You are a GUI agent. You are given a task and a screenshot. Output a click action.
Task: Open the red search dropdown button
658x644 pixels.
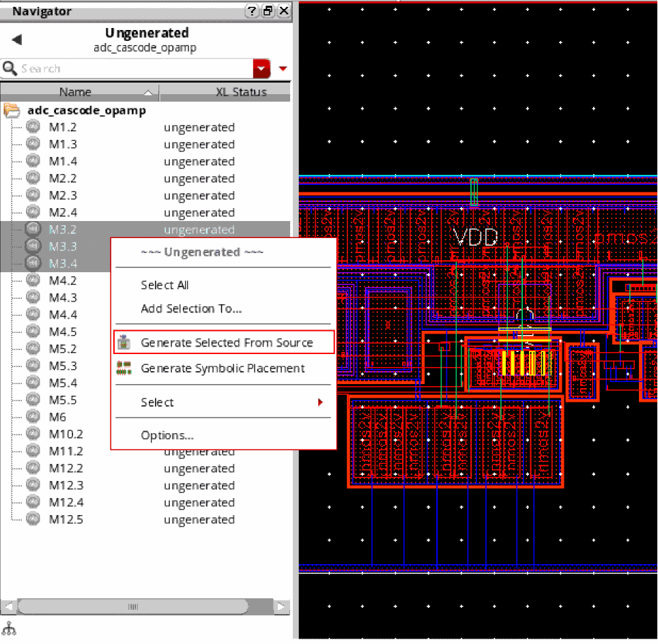tap(261, 68)
